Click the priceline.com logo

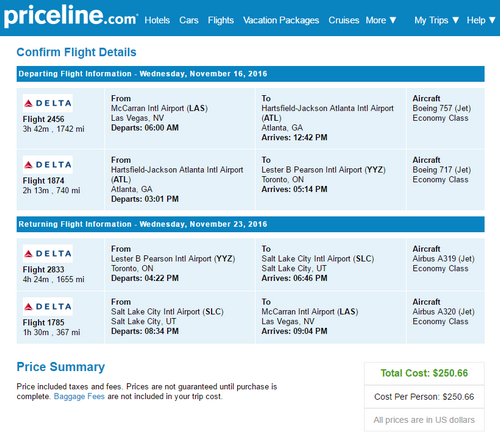pyautogui.click(x=71, y=17)
